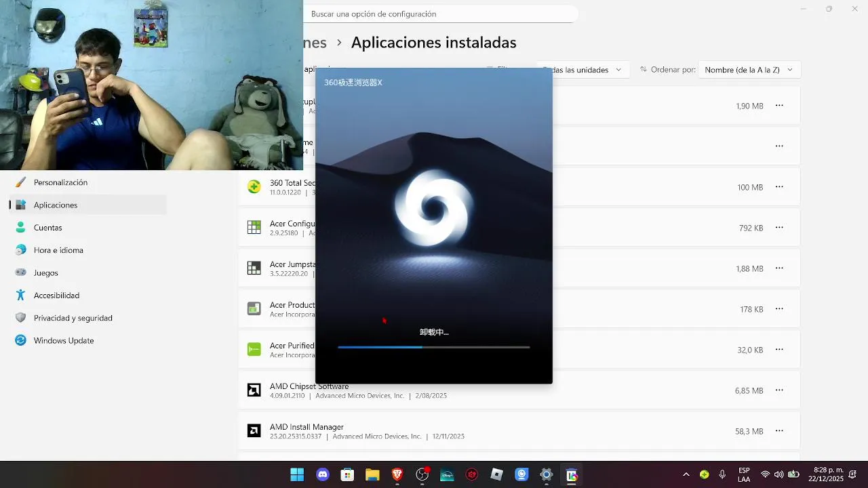Open Brave browser from the taskbar
This screenshot has width=868, height=488.
coord(397,474)
